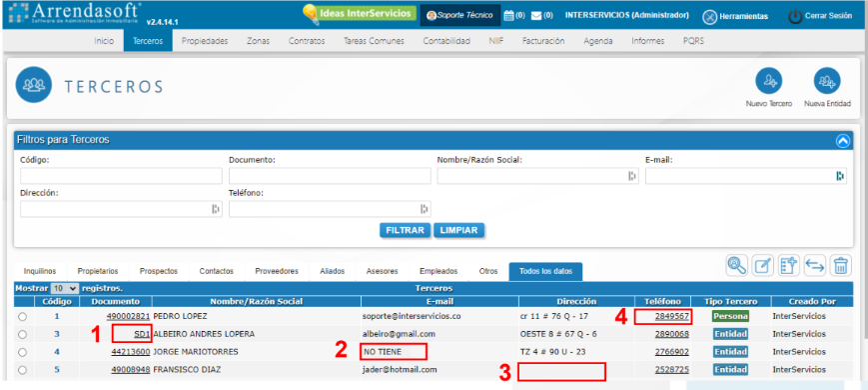Open the NIIF menu
The image size is (868, 390).
click(496, 41)
